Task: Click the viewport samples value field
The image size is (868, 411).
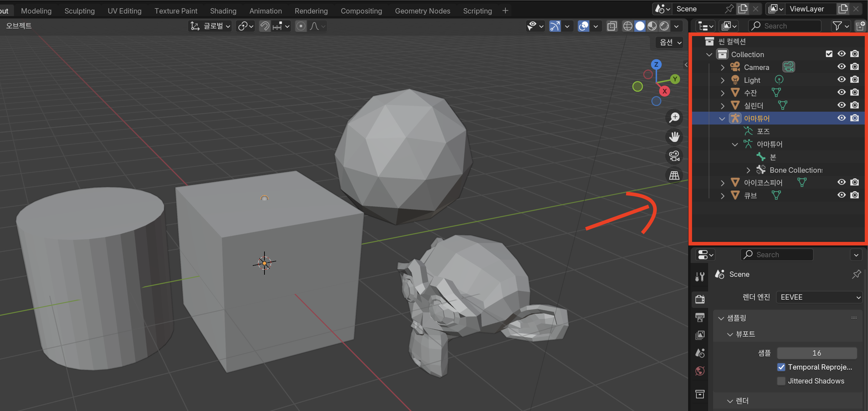Action: pyautogui.click(x=817, y=353)
